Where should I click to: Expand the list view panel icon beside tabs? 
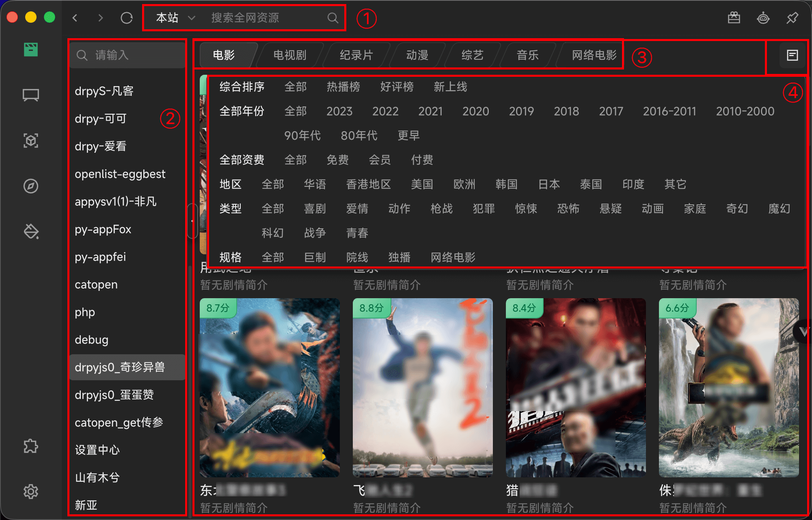(x=792, y=55)
